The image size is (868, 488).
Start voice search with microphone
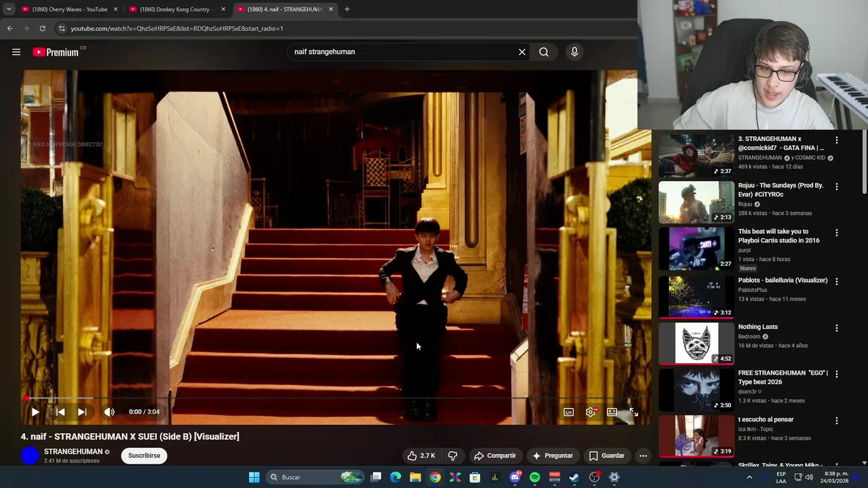tap(574, 52)
